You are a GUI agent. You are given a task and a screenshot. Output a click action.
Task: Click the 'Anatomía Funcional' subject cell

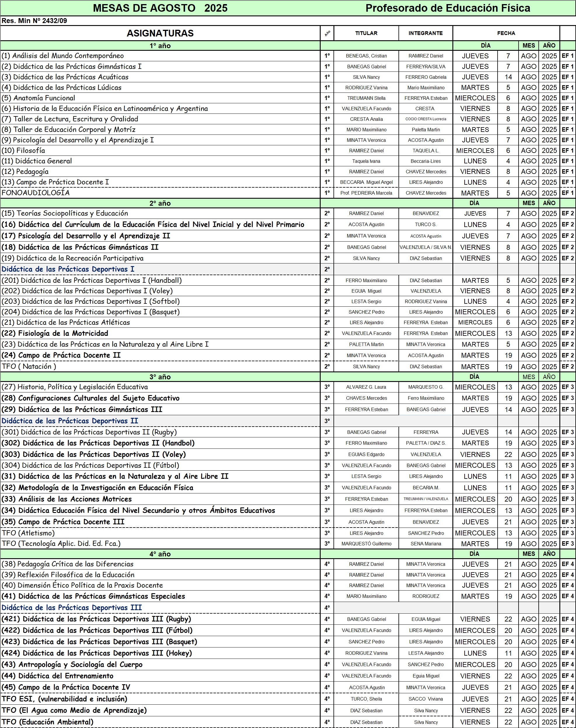tap(160, 98)
